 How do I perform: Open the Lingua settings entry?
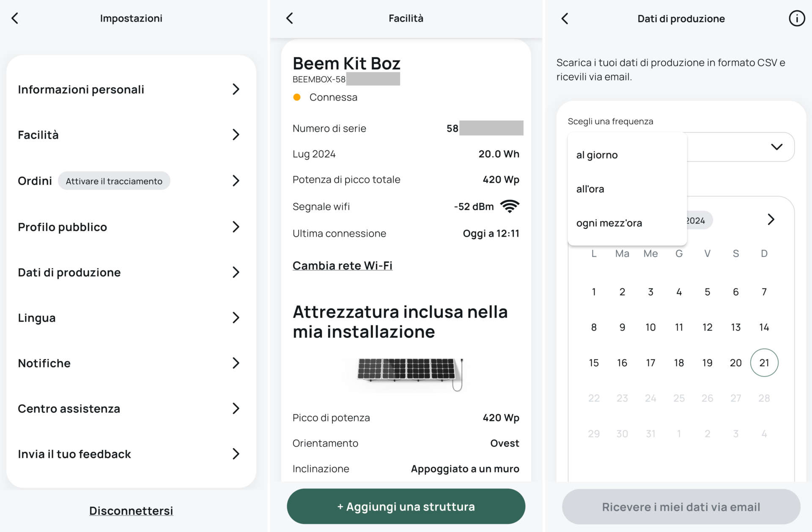point(129,318)
